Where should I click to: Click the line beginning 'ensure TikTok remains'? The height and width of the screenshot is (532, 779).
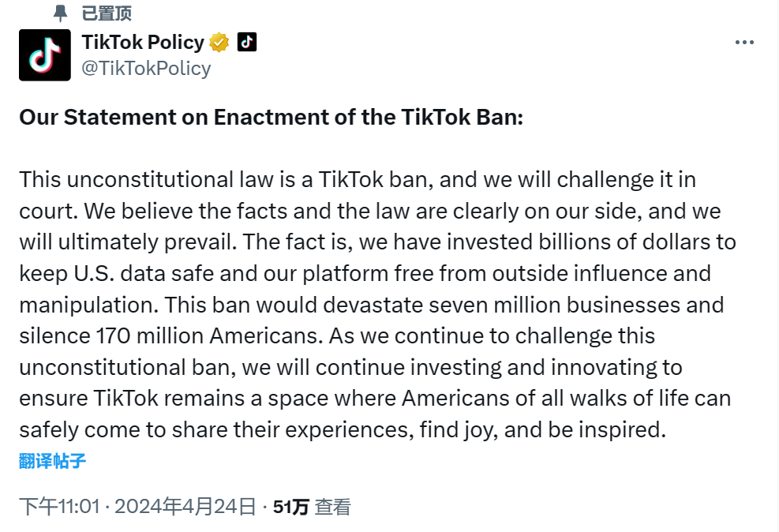pos(375,399)
